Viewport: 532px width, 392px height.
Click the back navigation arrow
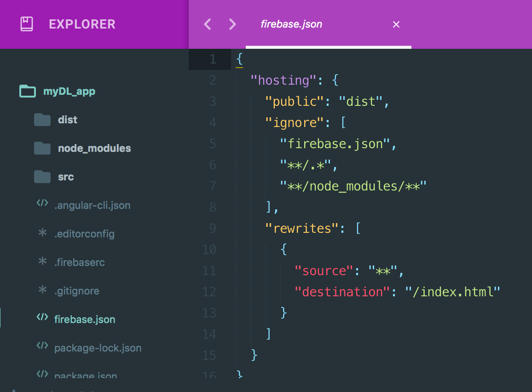(207, 24)
